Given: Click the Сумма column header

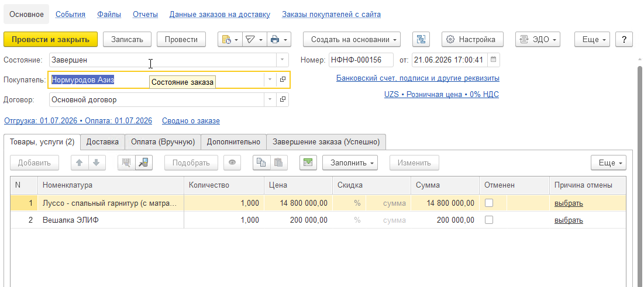Looking at the screenshot, I should point(445,185).
